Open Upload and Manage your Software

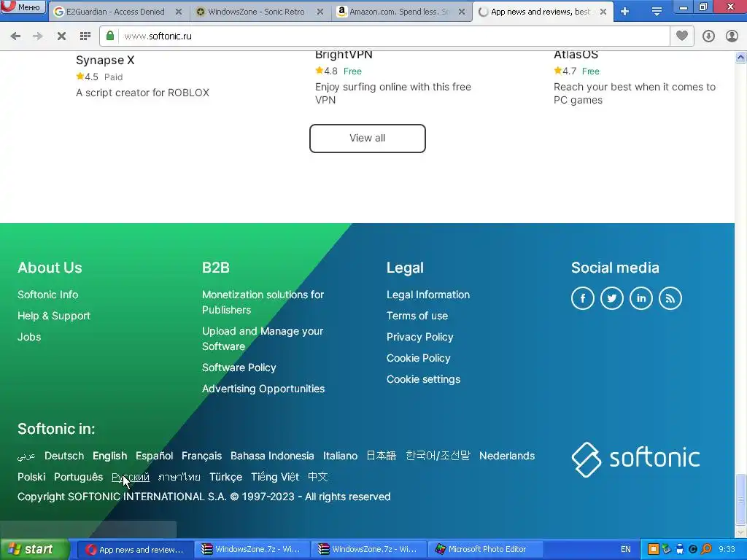tap(263, 338)
